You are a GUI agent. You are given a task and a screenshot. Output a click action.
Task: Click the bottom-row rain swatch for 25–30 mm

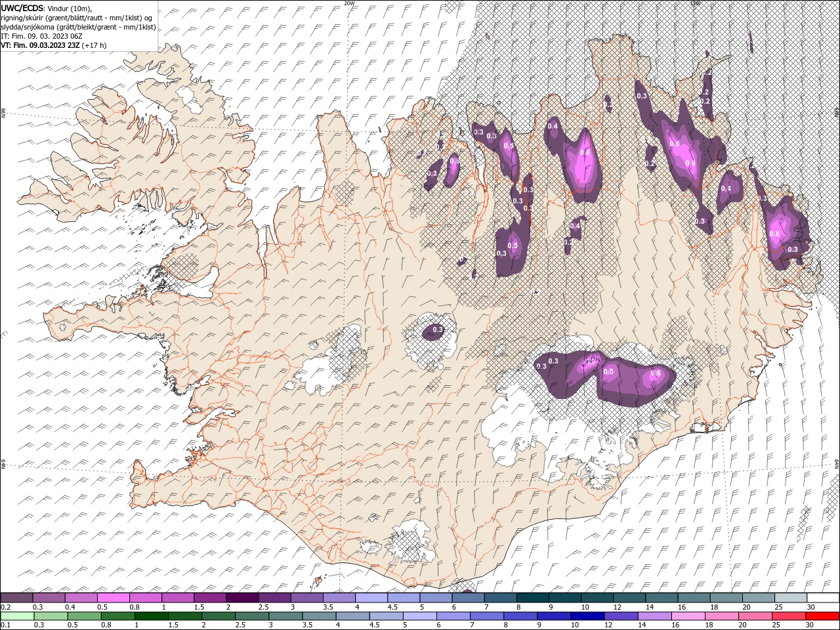791,616
